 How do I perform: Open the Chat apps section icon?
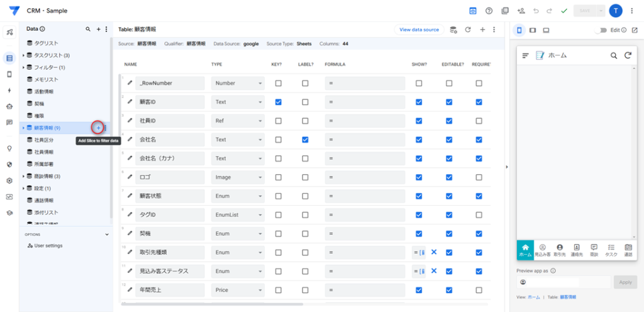9,122
